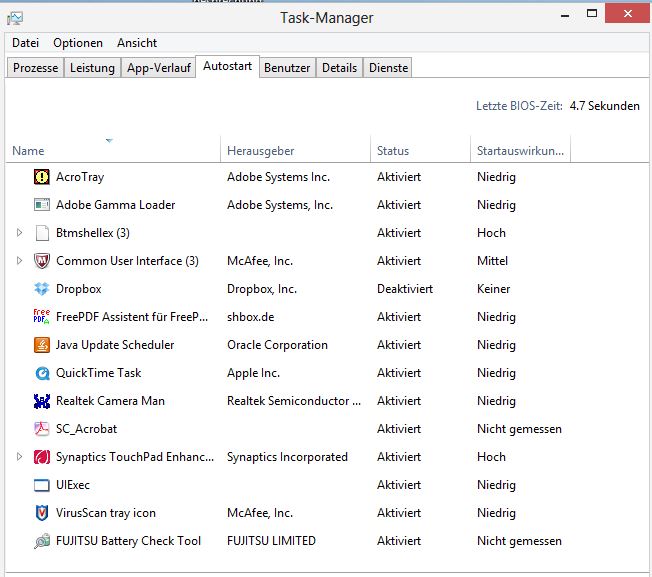Image resolution: width=652 pixels, height=577 pixels.
Task: Click the FreePDF icon
Action: coord(42,317)
